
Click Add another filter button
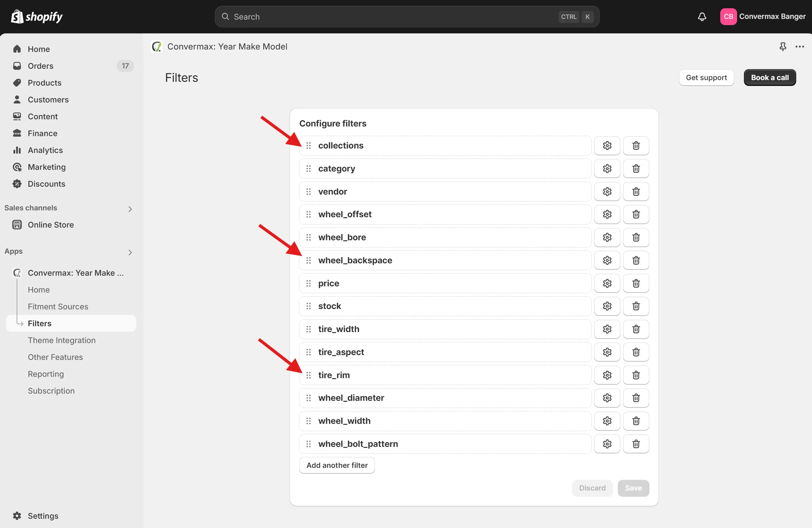(337, 465)
